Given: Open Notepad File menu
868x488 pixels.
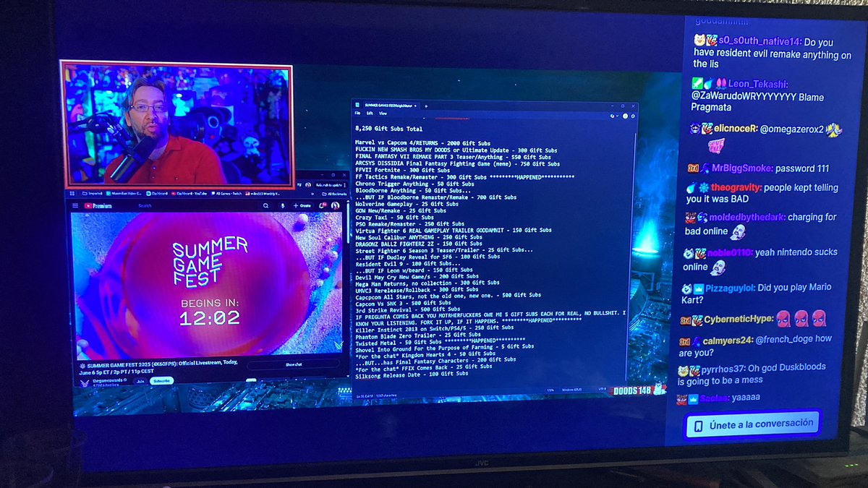Looking at the screenshot, I should tap(357, 114).
